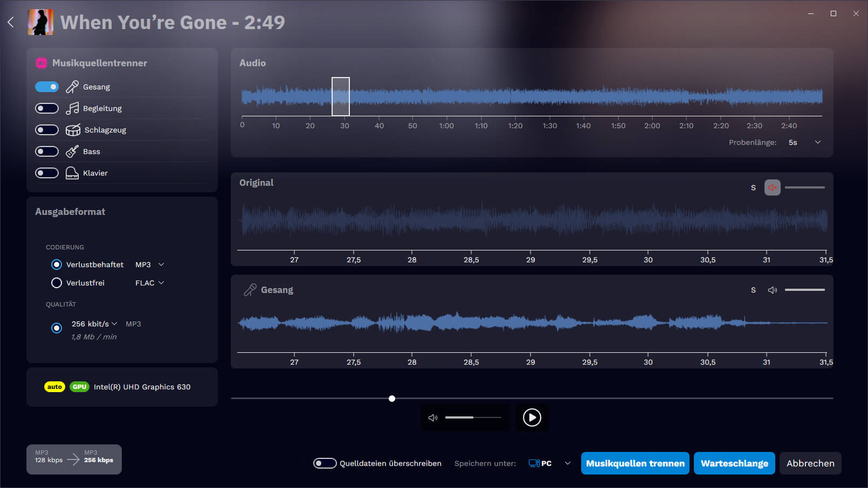The height and width of the screenshot is (488, 868).
Task: Open the Probenlänge dropdown
Action: coord(818,142)
